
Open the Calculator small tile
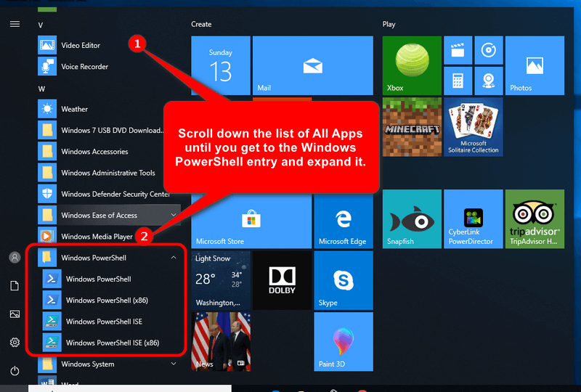(x=458, y=81)
